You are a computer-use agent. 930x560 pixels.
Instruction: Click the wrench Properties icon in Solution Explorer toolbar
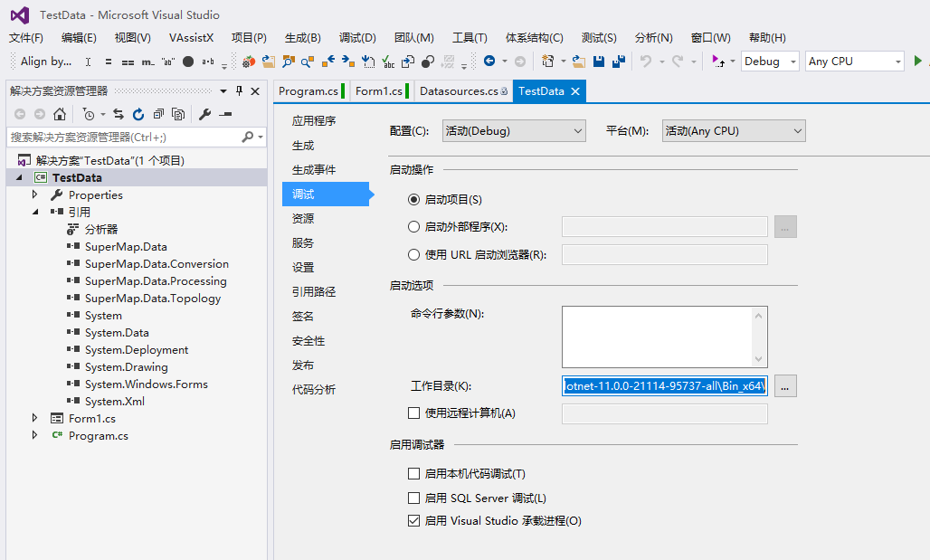(205, 114)
